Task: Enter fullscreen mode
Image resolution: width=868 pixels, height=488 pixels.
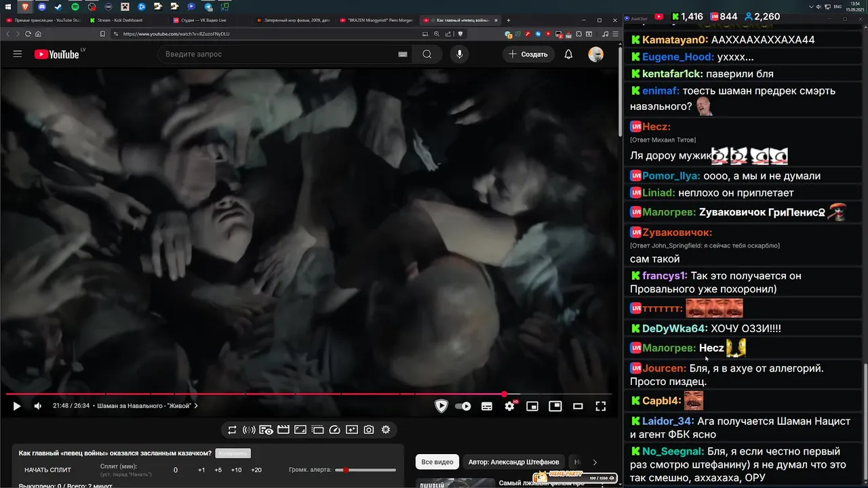Action: [600, 406]
